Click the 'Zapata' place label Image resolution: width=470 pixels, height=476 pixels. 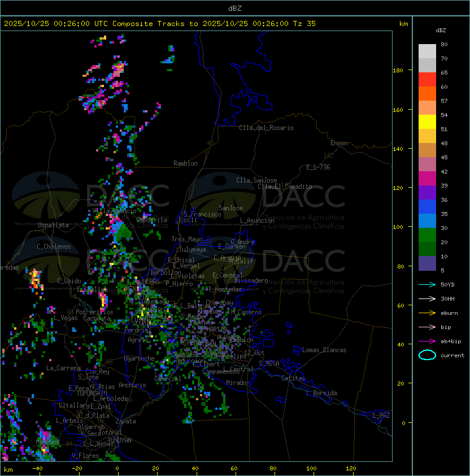tap(125, 421)
